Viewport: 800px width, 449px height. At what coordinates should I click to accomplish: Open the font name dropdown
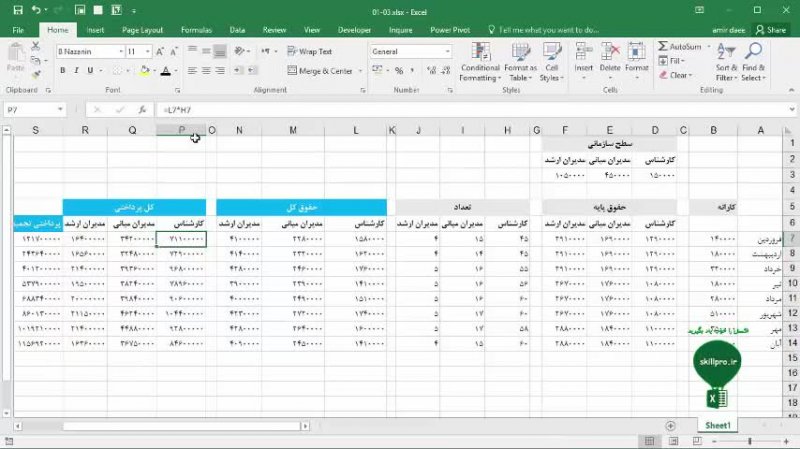124,51
